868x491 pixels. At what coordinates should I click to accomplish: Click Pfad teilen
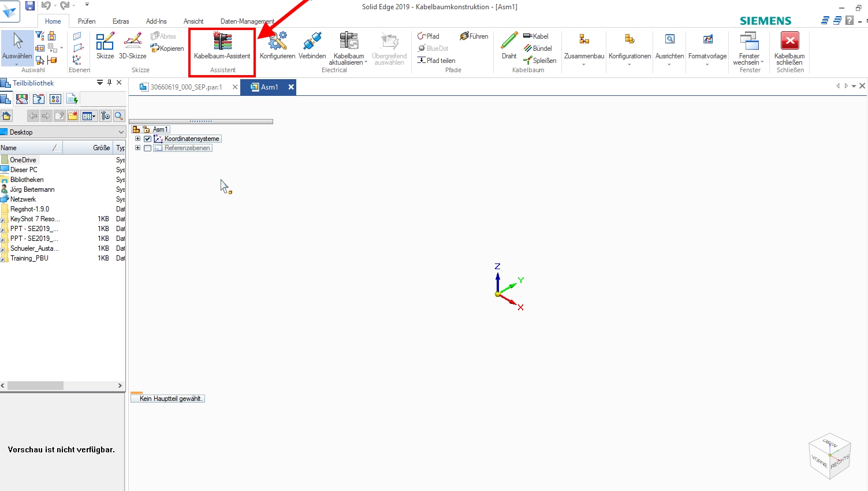(x=436, y=60)
